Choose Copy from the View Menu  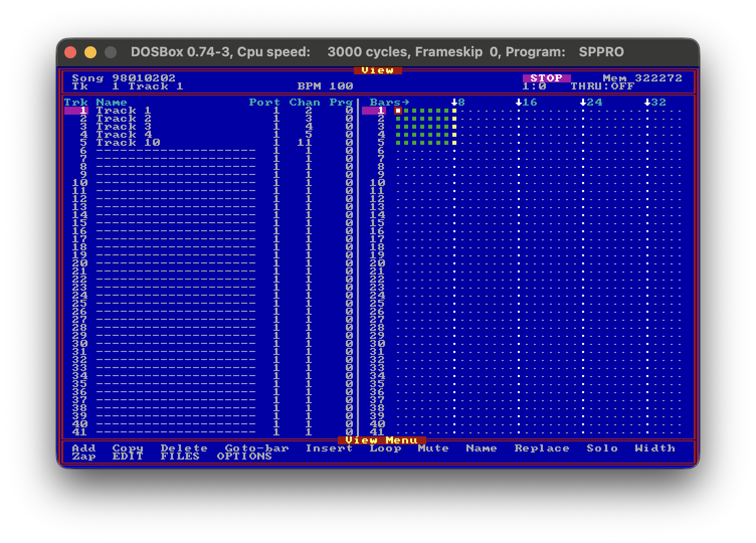point(128,448)
